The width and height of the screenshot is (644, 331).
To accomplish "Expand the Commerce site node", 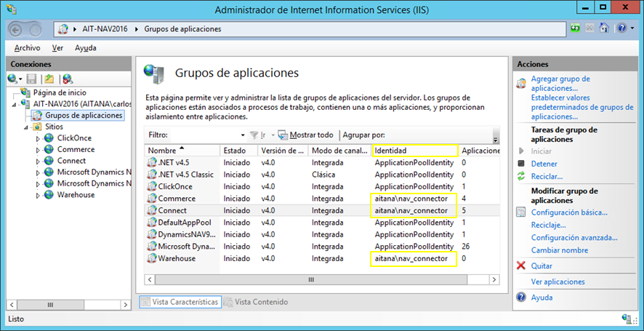I will pos(39,150).
